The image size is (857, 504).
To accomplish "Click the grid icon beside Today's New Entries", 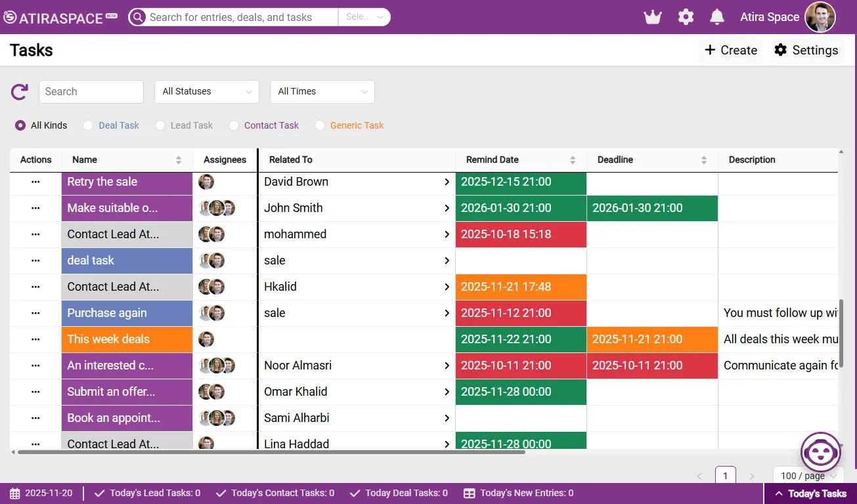I will [x=469, y=493].
